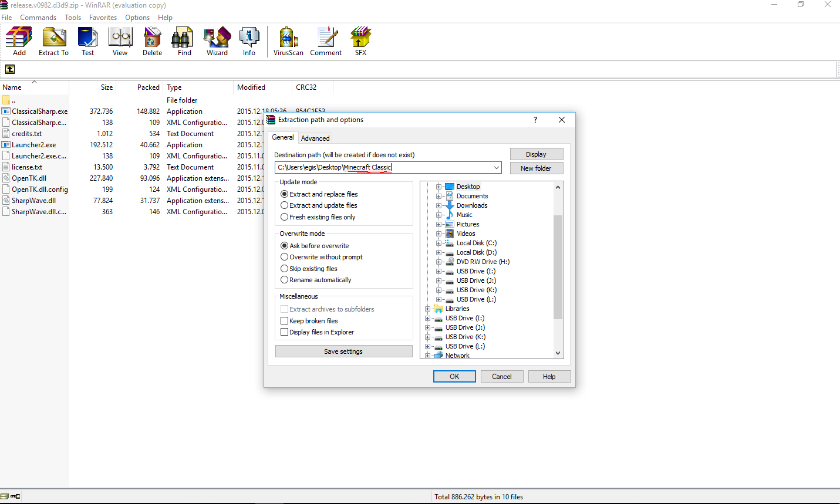This screenshot has width=840, height=504.
Task: Click the Add toolbar icon
Action: (x=19, y=38)
